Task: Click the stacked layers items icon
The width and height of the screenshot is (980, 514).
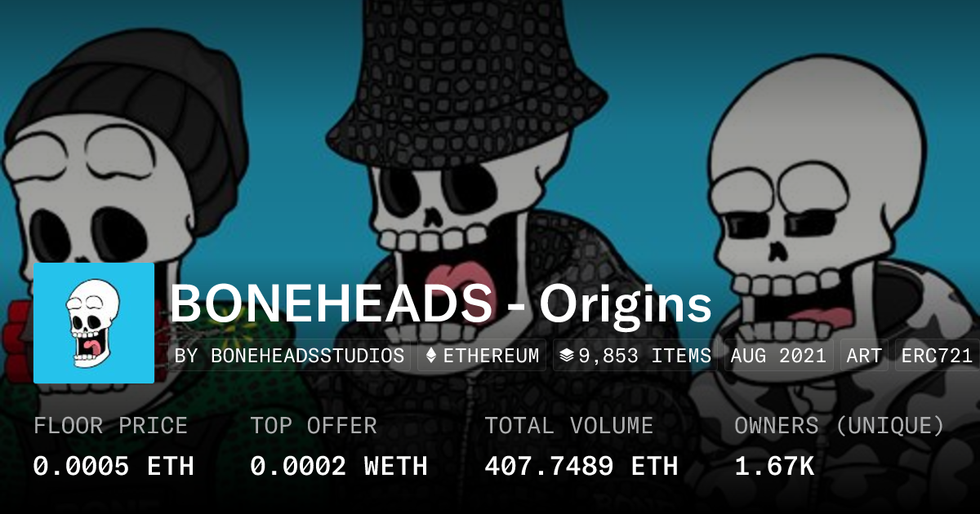Action: [x=567, y=356]
